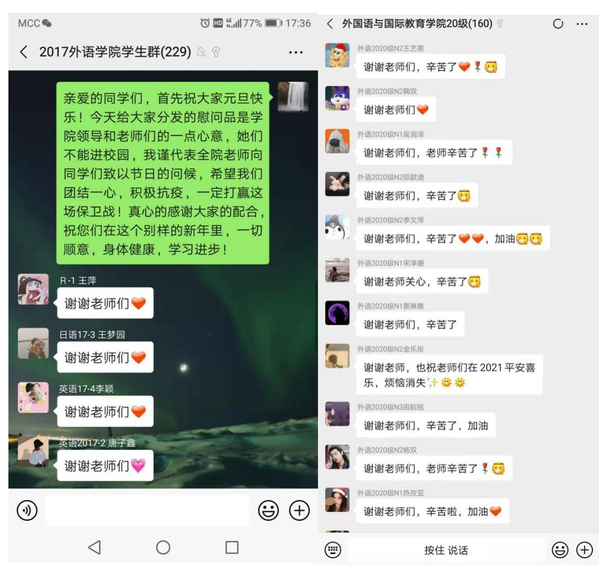Open the waterfall avatar of message sender
The height and width of the screenshot is (565, 599).
[x=293, y=97]
